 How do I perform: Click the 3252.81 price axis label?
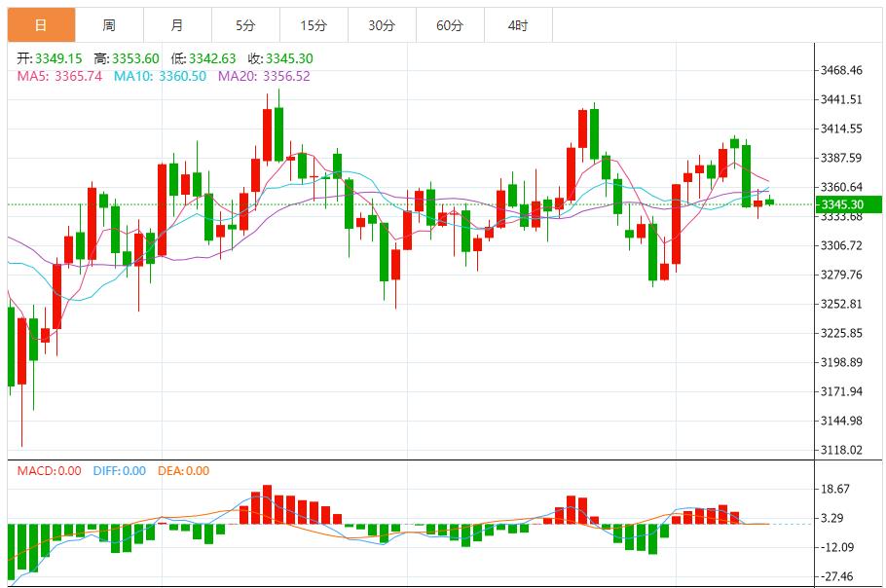841,304
